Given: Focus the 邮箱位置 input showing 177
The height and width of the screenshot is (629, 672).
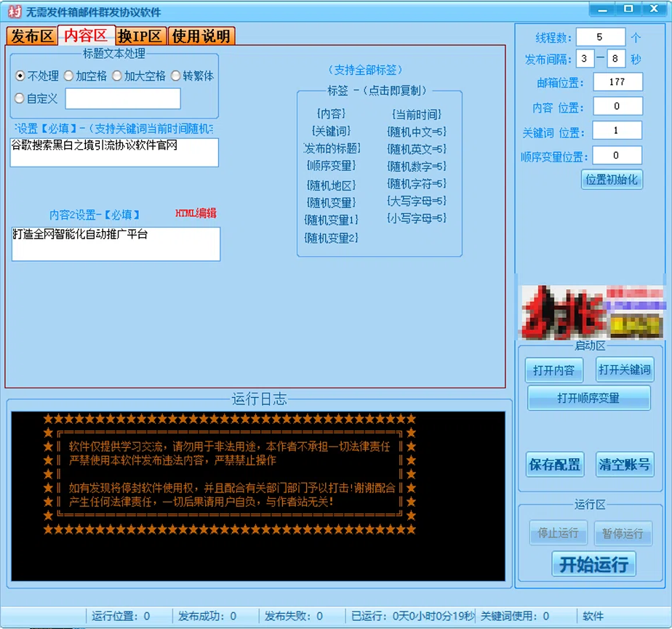Looking at the screenshot, I should [x=617, y=82].
